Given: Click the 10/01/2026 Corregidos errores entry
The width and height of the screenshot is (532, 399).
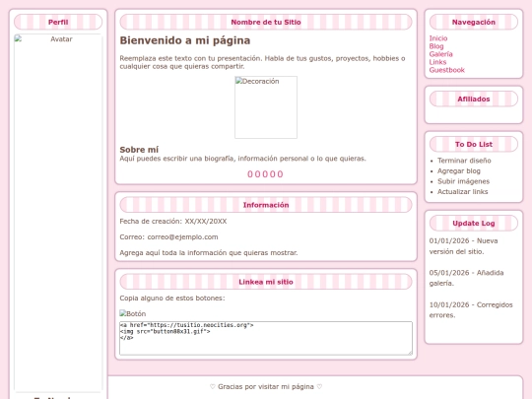Looking at the screenshot, I should tap(471, 309).
